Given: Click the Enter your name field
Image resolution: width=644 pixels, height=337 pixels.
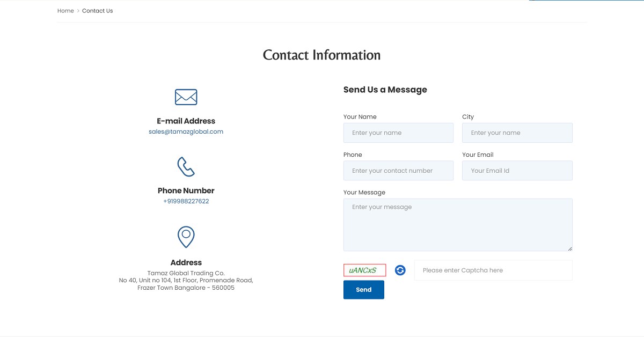Looking at the screenshot, I should pos(398,133).
